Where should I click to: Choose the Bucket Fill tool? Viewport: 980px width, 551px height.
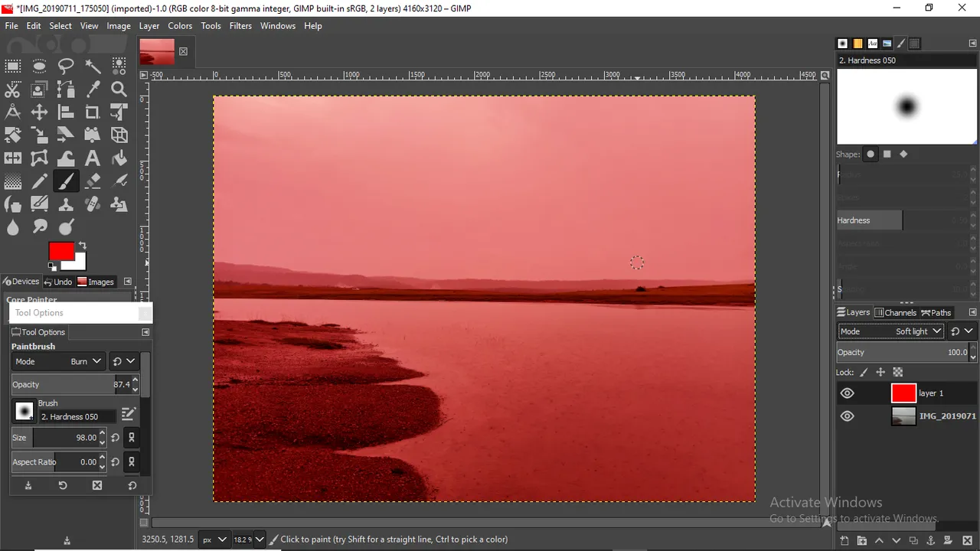(119, 158)
